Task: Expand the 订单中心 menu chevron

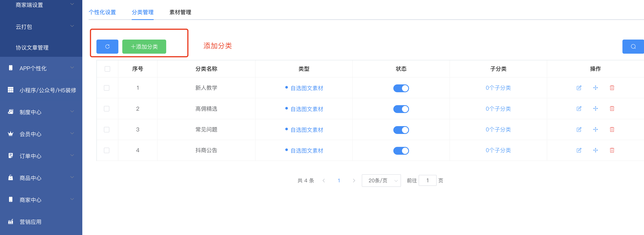Action: pyautogui.click(x=72, y=155)
